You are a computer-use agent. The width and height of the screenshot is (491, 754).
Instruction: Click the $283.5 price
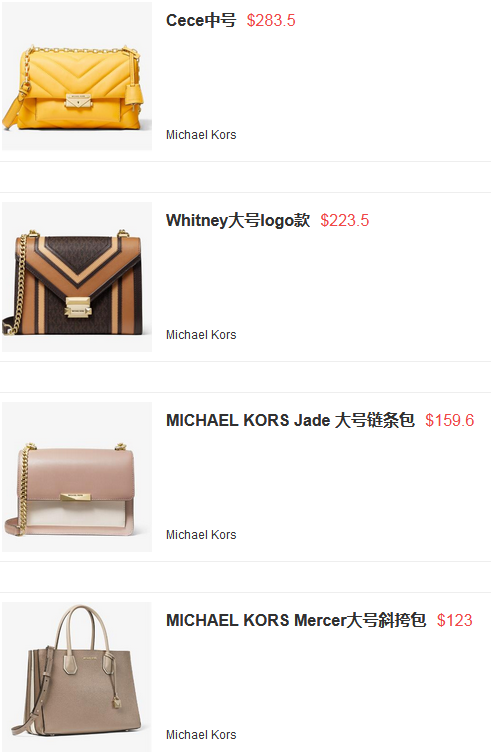point(271,20)
